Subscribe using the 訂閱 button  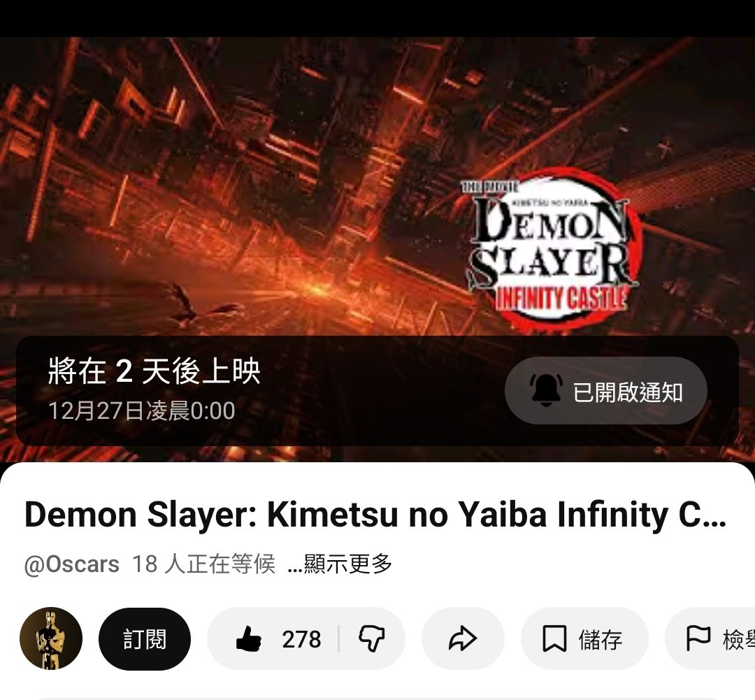click(x=145, y=639)
